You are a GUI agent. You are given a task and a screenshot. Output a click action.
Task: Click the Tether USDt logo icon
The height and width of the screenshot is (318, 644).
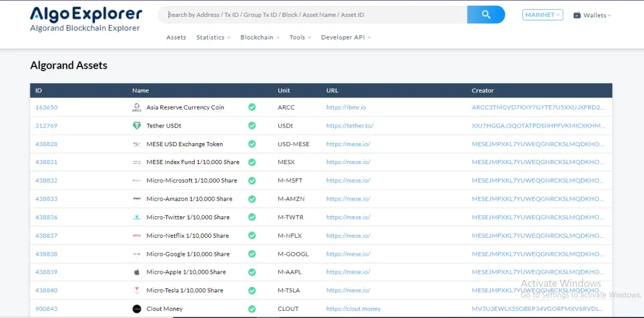pyautogui.click(x=137, y=126)
